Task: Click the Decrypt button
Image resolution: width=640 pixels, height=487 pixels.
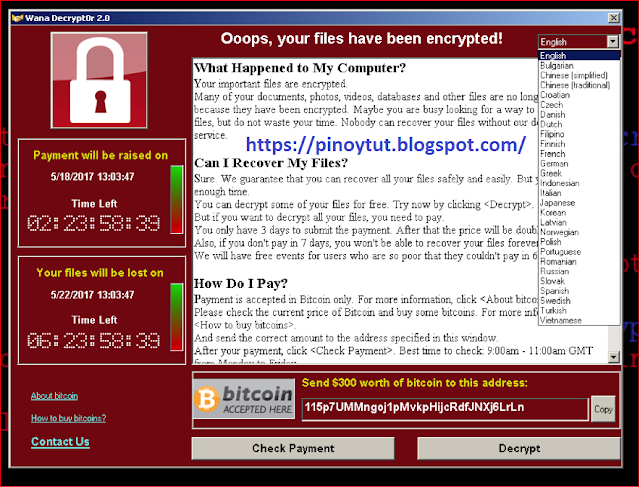Action: tap(519, 448)
